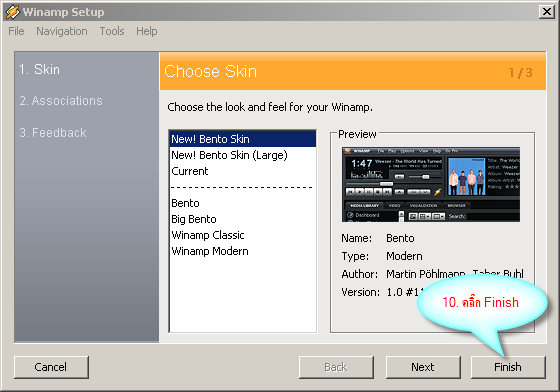Click the Next button
The height and width of the screenshot is (392, 560).
point(423,367)
